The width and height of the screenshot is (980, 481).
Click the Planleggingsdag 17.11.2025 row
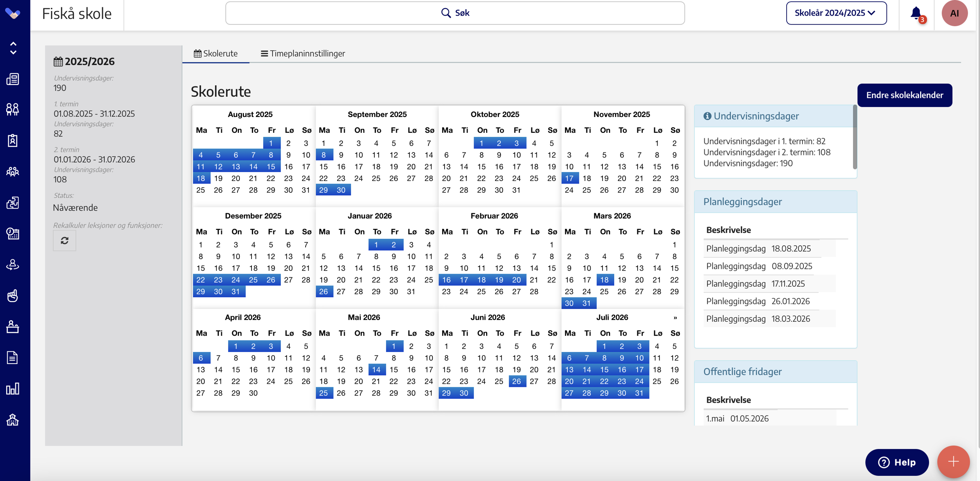click(769, 284)
